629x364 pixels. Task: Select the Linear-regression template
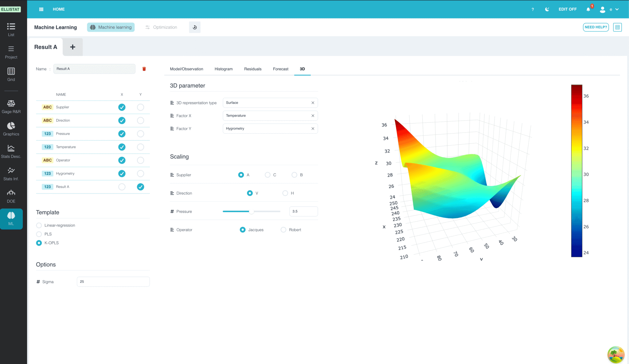point(39,225)
